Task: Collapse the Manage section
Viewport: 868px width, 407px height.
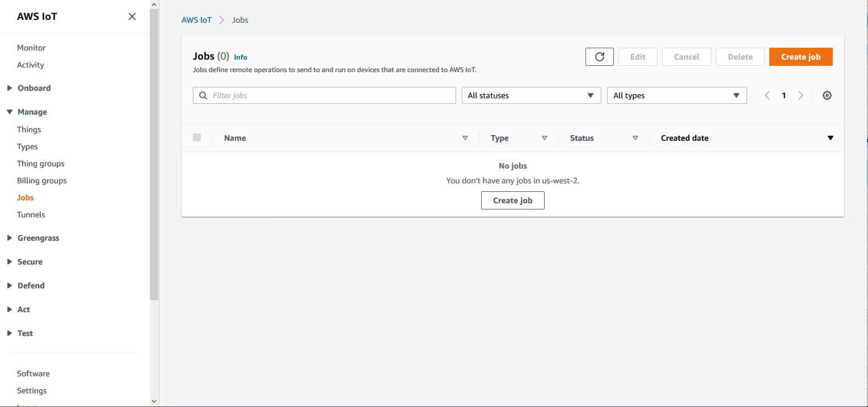Action: (x=10, y=112)
